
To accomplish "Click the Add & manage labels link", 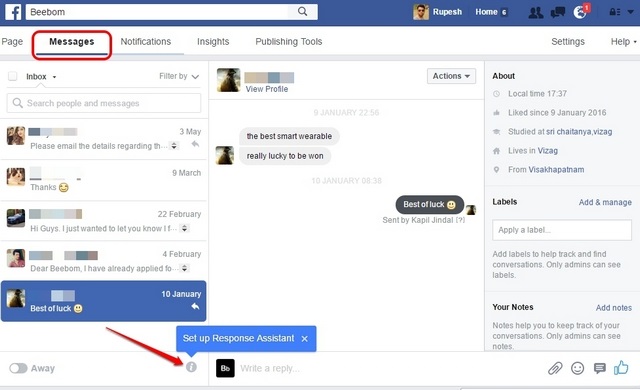I will click(x=605, y=202).
